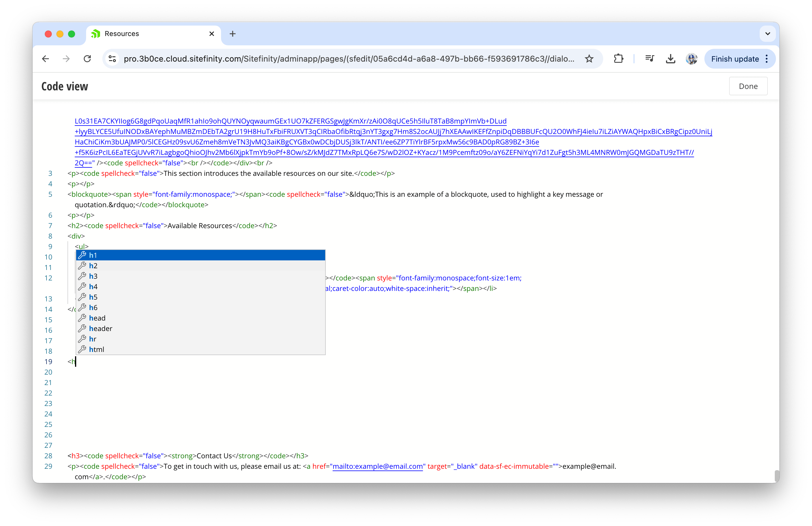View site information icon in address bar
The height and width of the screenshot is (526, 812).
(x=112, y=59)
